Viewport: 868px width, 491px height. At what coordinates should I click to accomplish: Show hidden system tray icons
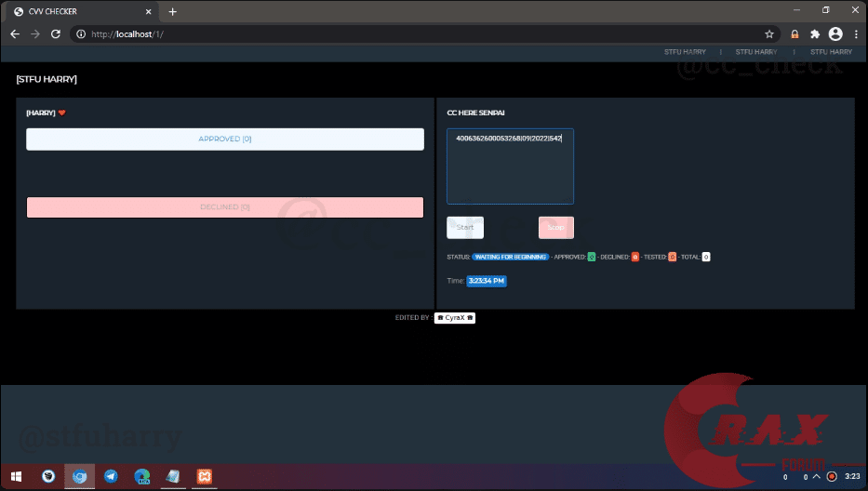(817, 477)
